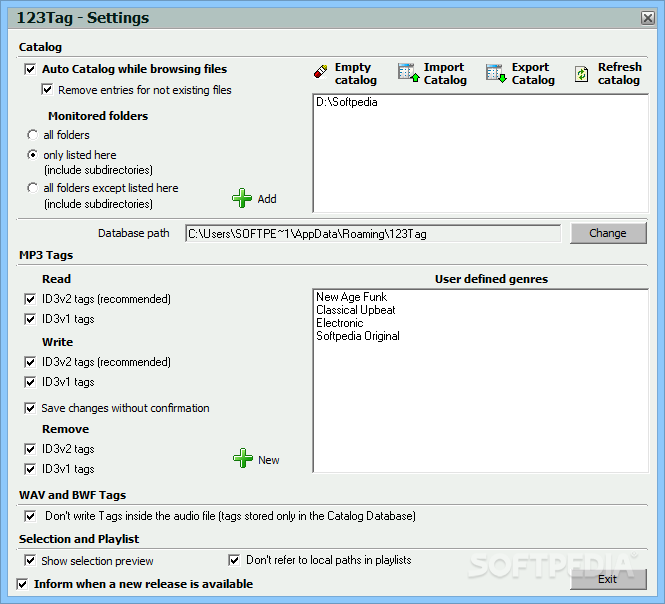Click the Add folder text label
The width and height of the screenshot is (665, 604).
(x=267, y=199)
